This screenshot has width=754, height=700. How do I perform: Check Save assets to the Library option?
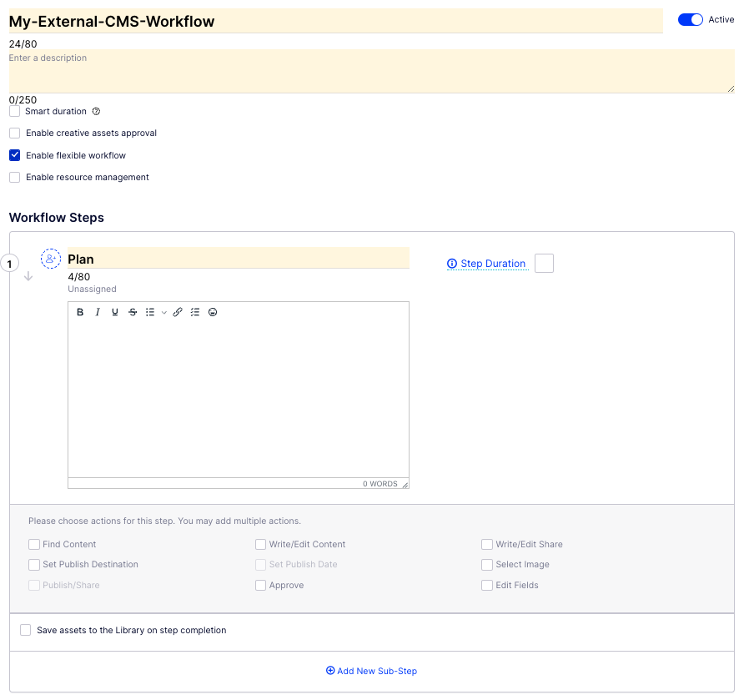point(26,631)
